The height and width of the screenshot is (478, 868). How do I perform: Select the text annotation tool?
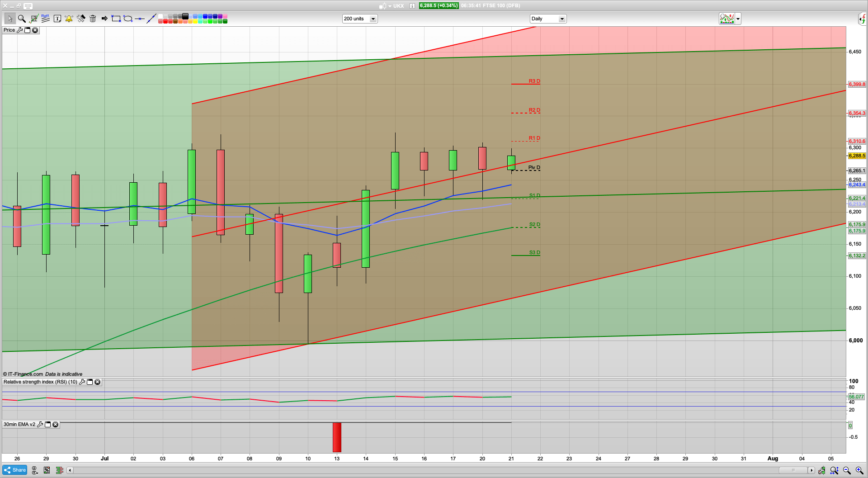pyautogui.click(x=57, y=19)
